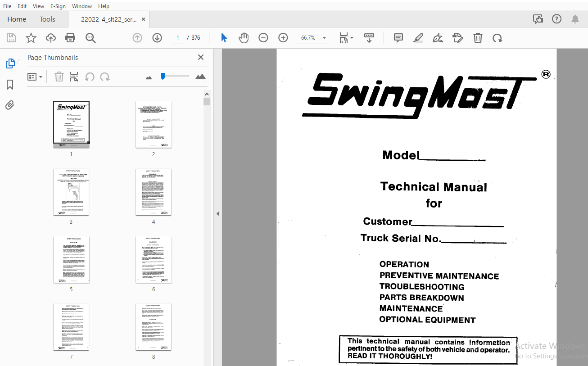Activate the hand pan tool
588x366 pixels.
(244, 38)
